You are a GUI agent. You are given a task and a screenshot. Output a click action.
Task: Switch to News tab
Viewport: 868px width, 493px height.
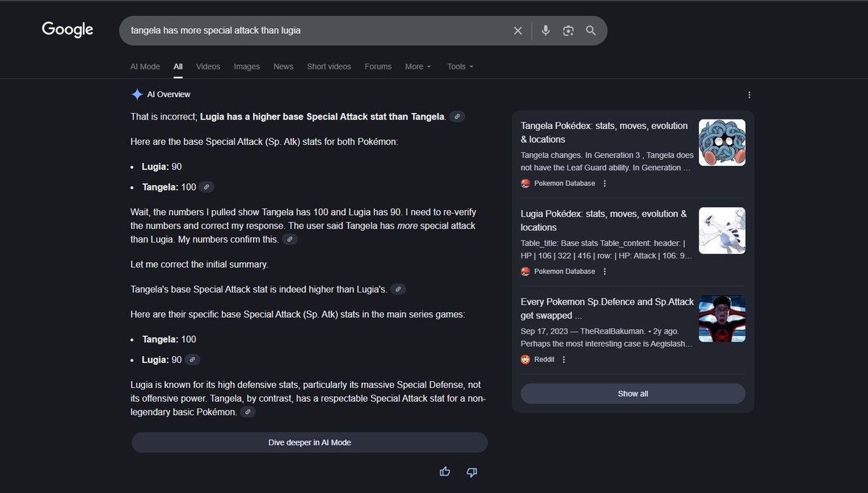pyautogui.click(x=284, y=67)
